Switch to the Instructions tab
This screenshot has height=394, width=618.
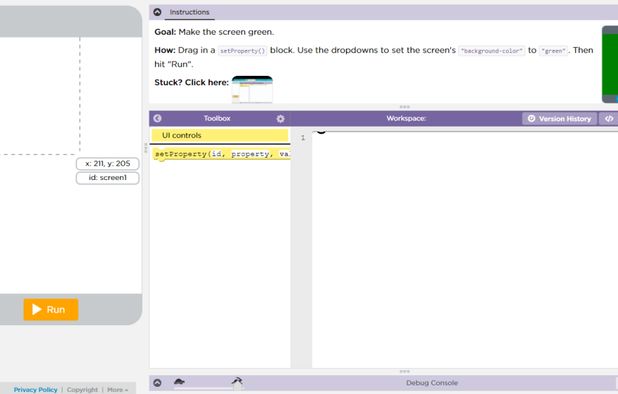coord(190,12)
